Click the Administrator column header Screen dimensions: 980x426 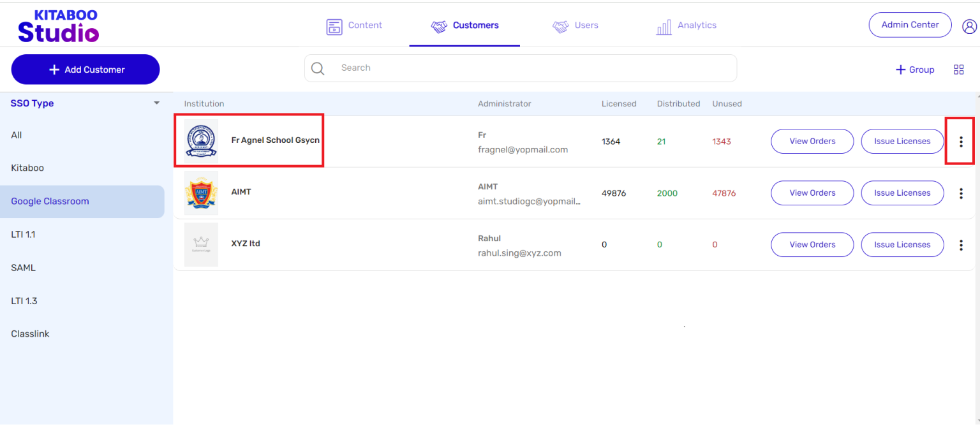click(x=504, y=104)
